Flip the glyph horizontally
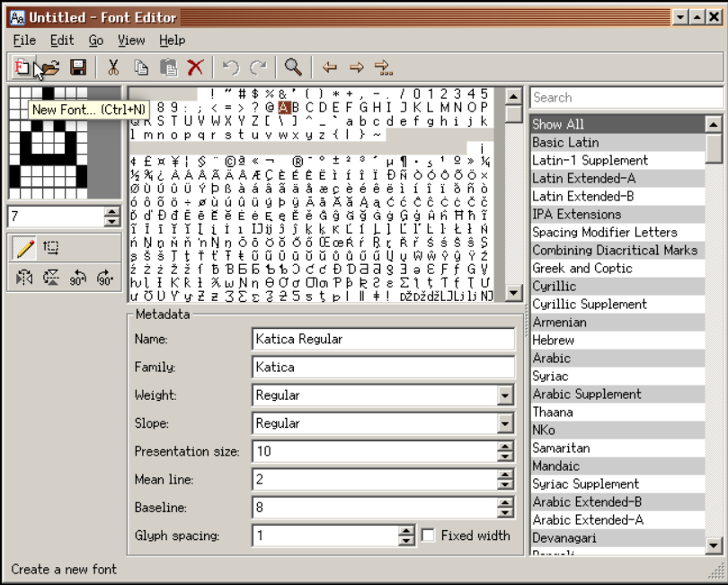 [24, 278]
